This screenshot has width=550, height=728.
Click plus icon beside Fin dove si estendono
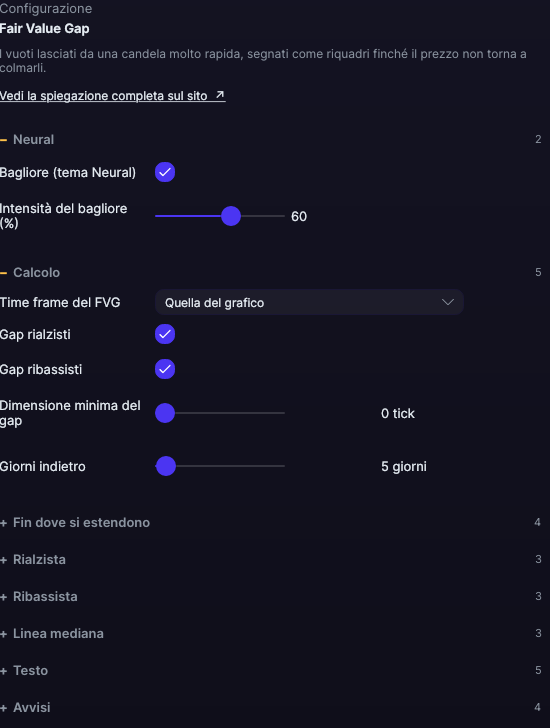[x=4, y=523]
